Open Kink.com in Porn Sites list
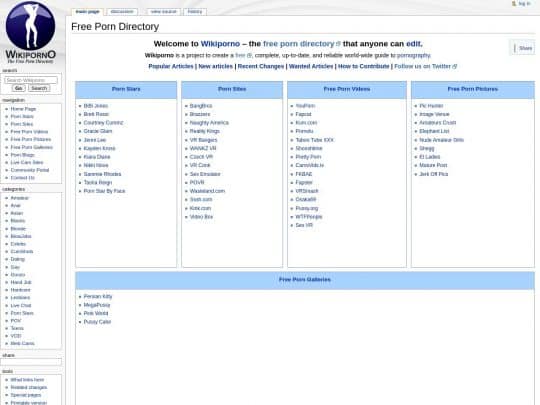540x405 pixels. click(200, 208)
